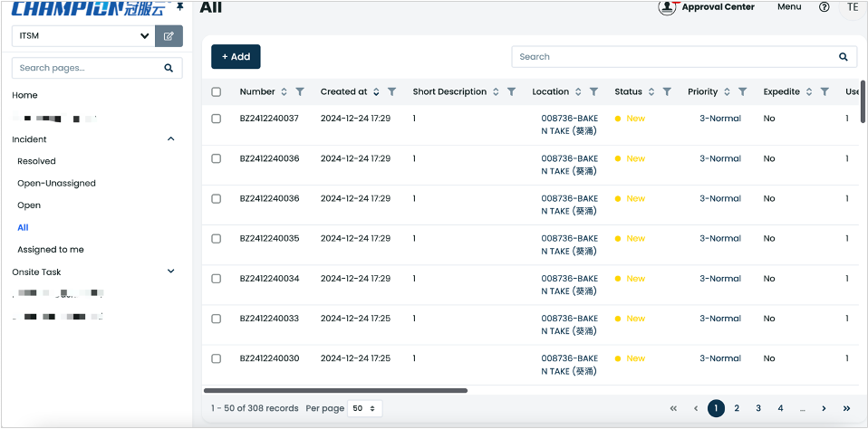Viewport: 868px width, 429px height.
Task: Click the main search magnifier icon
Action: click(x=844, y=56)
